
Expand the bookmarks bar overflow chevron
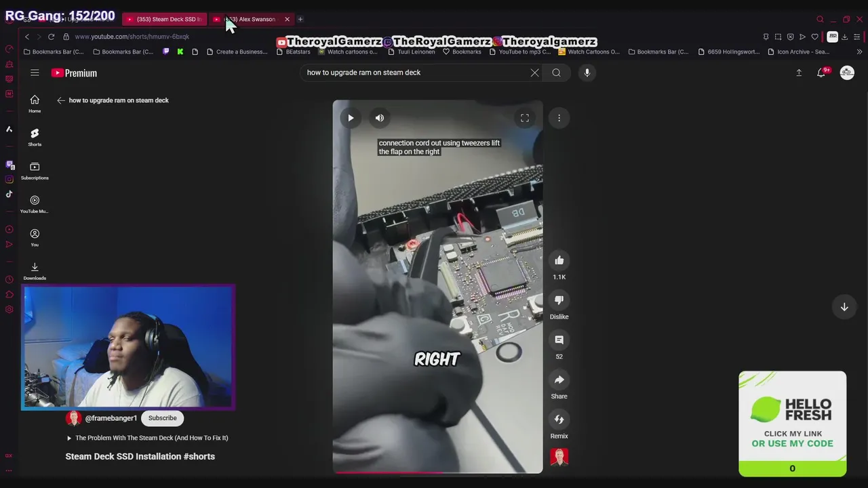859,52
